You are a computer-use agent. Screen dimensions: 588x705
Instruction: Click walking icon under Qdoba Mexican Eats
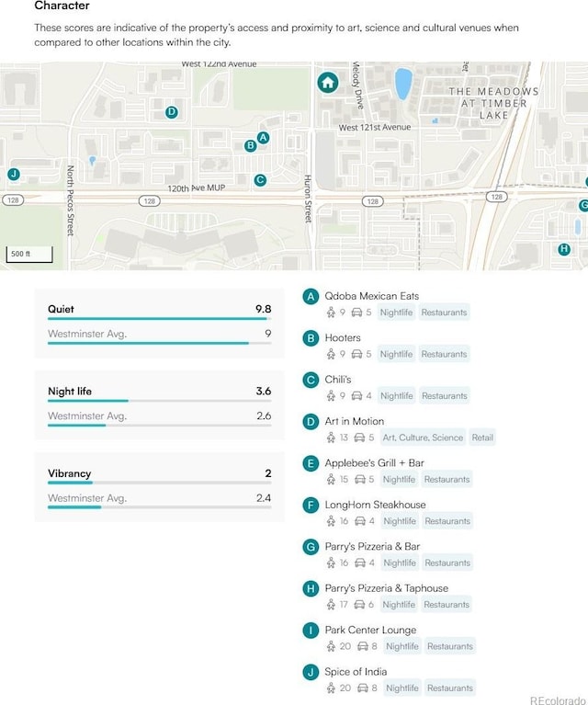click(x=331, y=313)
